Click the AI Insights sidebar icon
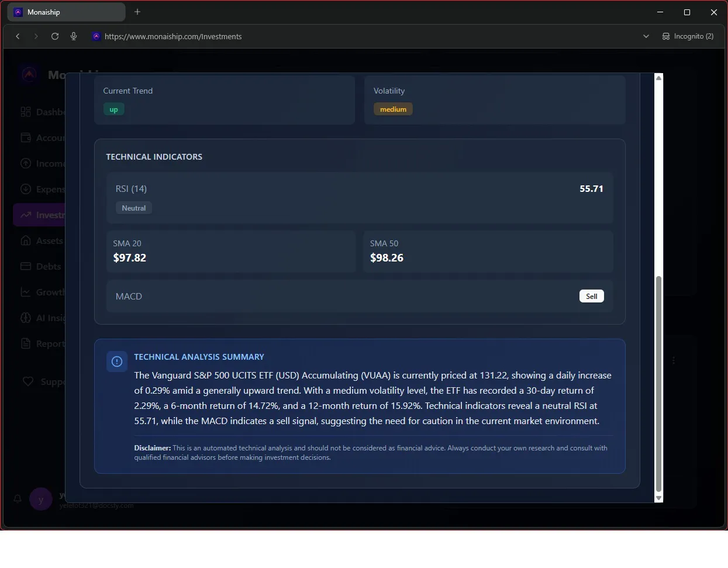Viewport: 728px width, 568px height. (x=26, y=318)
